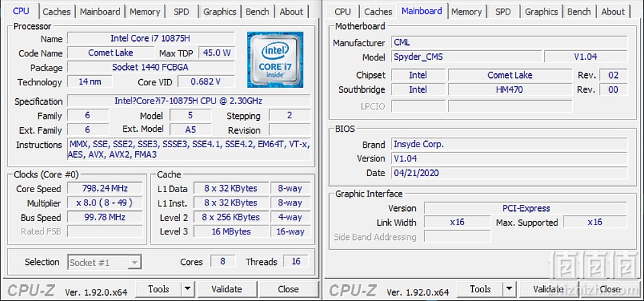Open Graphics tab in right window
The height and width of the screenshot is (301, 644).
click(x=541, y=11)
